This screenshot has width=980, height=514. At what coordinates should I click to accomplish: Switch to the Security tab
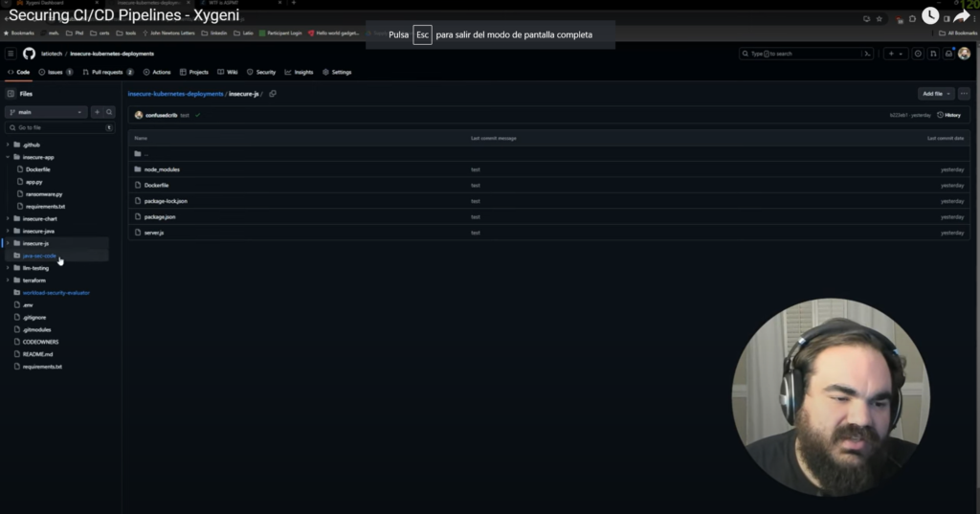click(x=261, y=72)
